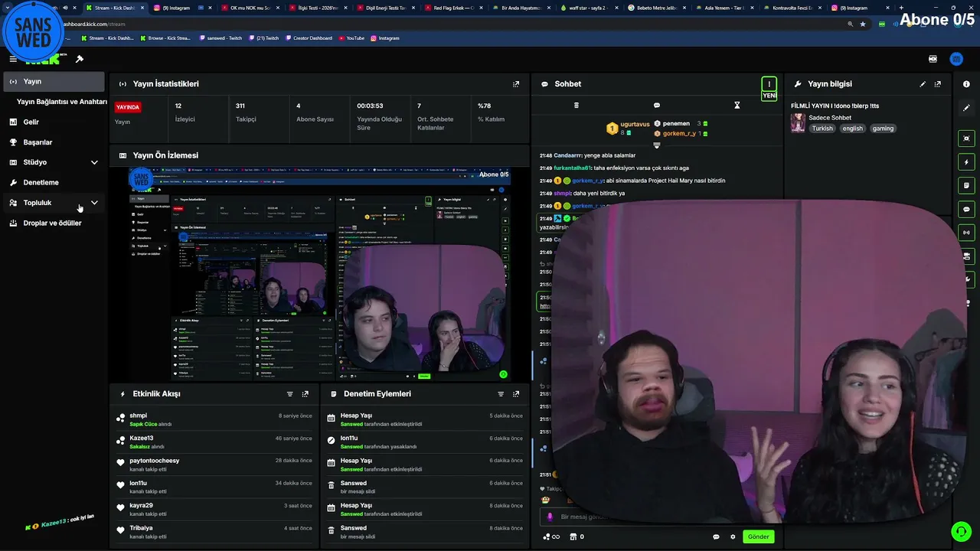
Task: Open the Sohbet three-dot options menu
Action: (x=769, y=84)
